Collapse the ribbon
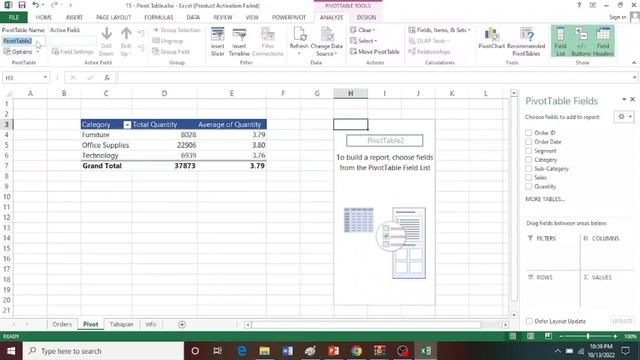Image resolution: width=640 pixels, height=360 pixels. click(634, 63)
